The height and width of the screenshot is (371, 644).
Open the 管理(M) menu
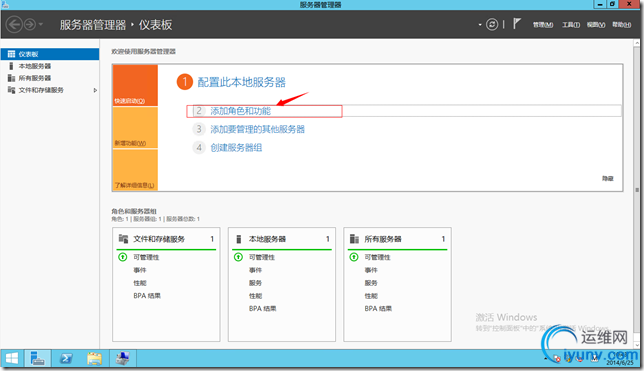[x=543, y=25]
